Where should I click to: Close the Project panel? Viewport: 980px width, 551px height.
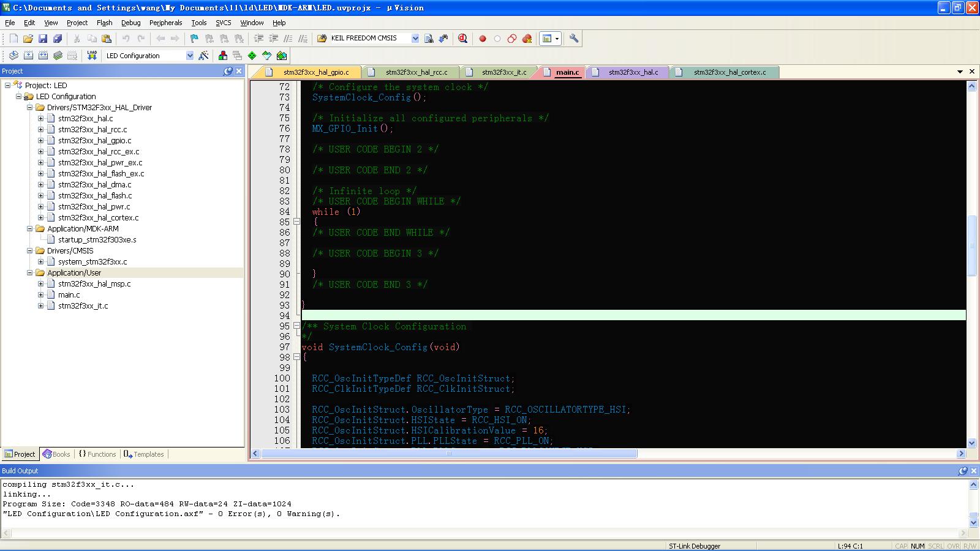(x=239, y=71)
